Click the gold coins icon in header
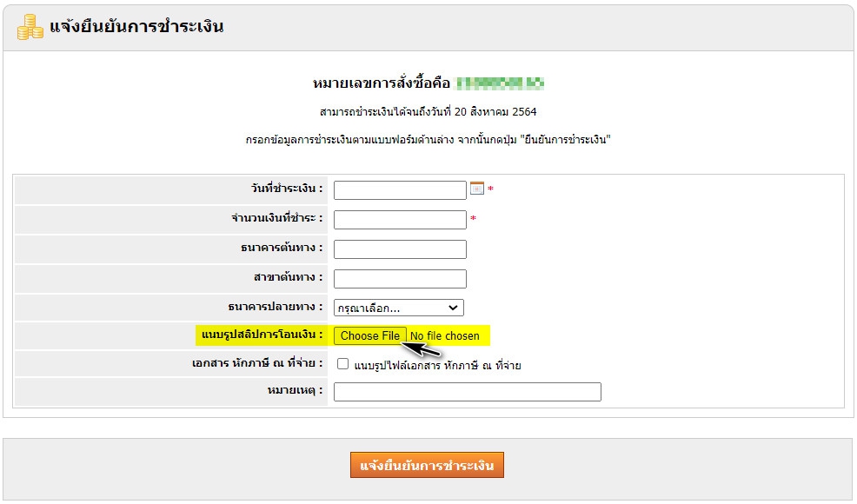 click(30, 27)
